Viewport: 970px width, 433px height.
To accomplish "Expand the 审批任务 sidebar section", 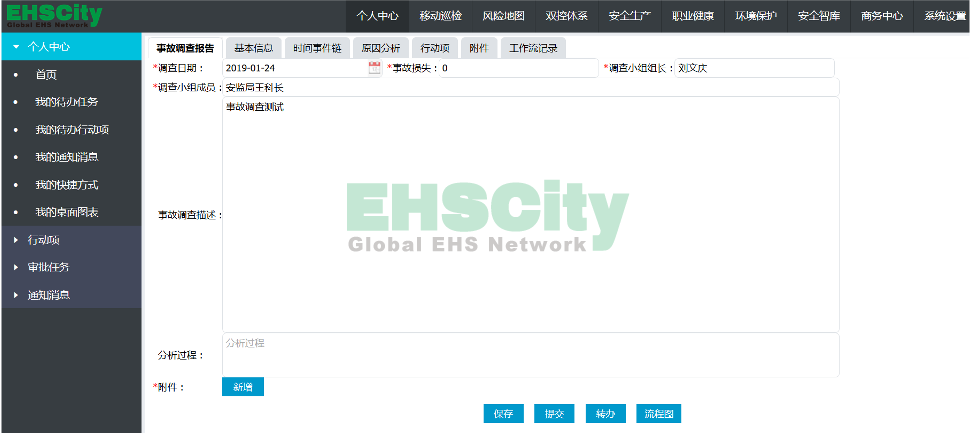I will [71, 267].
